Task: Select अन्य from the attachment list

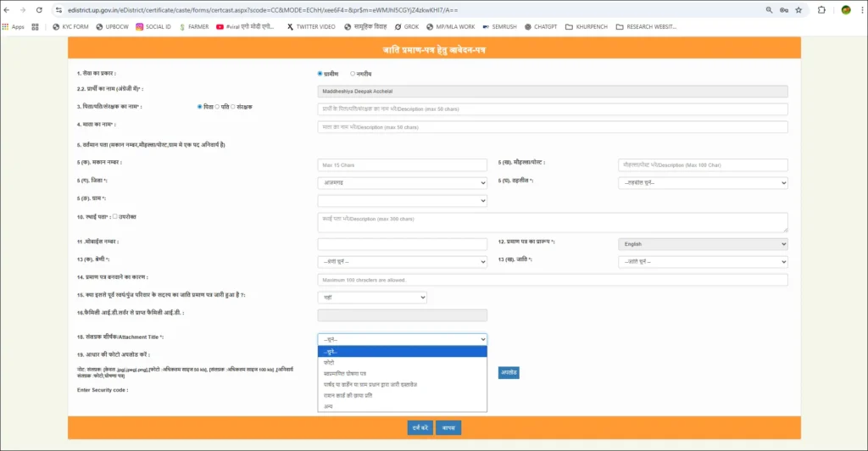Action: coord(403,406)
